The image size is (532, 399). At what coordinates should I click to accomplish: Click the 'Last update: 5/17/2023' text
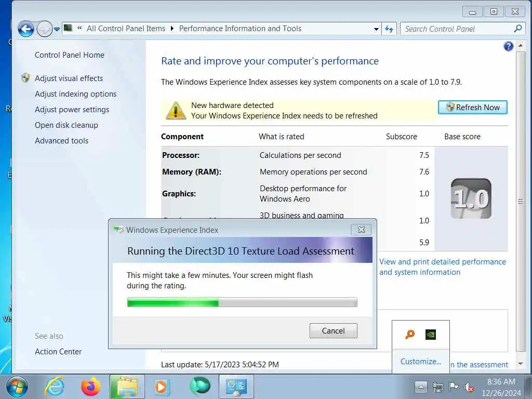220,365
